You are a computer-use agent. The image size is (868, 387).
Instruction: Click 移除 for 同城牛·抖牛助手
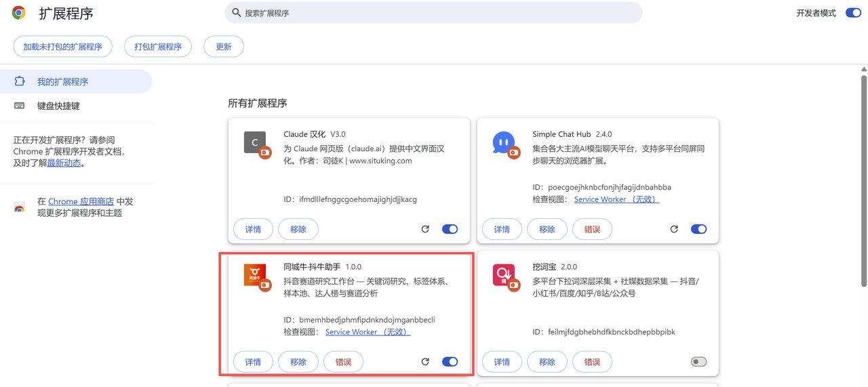298,362
